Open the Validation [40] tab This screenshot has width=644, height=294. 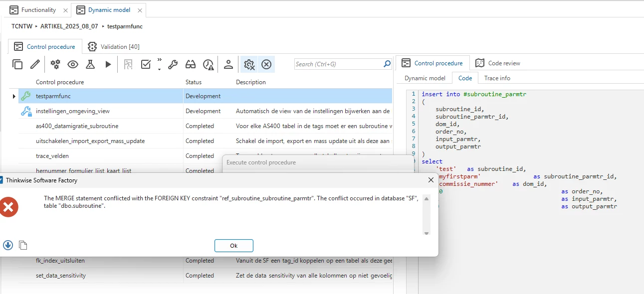click(x=114, y=46)
